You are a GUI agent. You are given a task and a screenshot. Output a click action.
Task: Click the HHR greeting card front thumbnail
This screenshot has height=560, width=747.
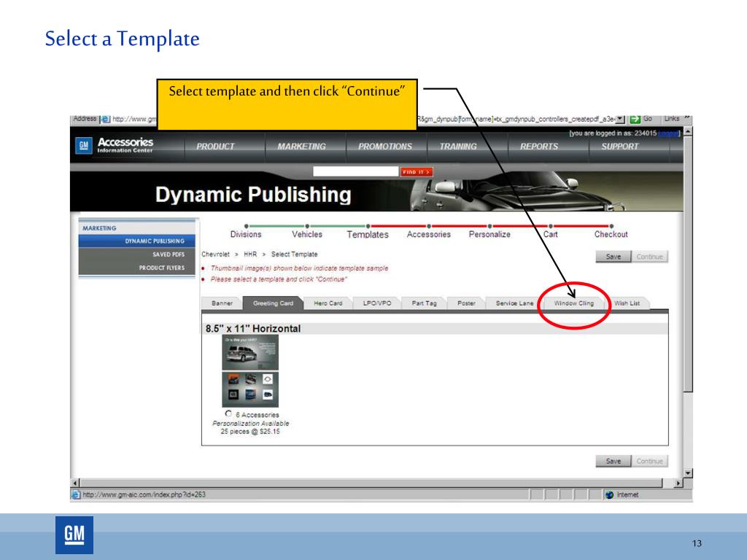250,352
